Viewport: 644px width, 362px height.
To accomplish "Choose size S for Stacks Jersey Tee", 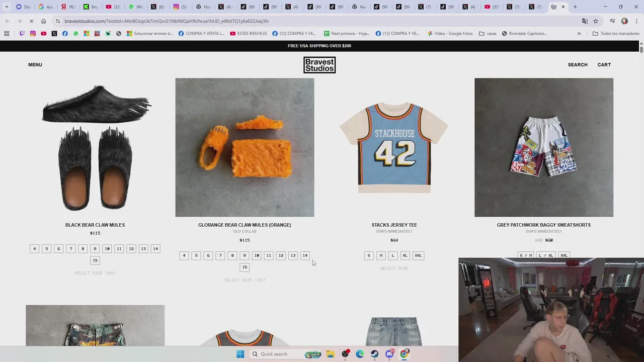I will pos(369,255).
